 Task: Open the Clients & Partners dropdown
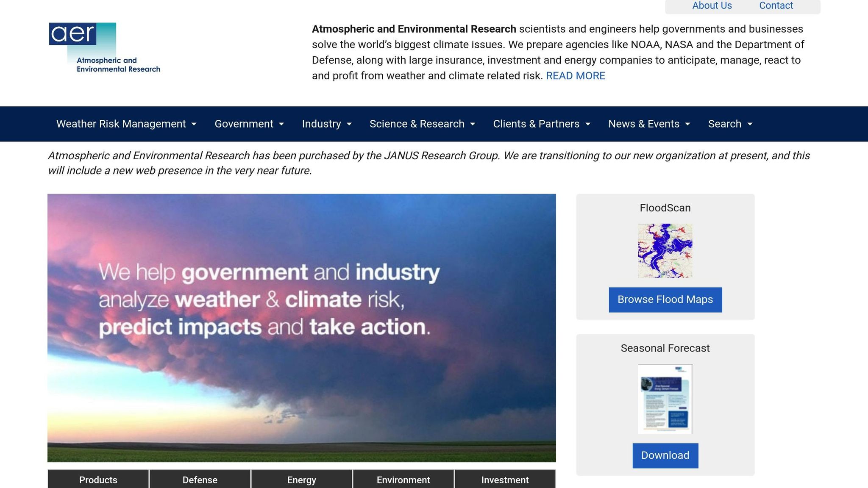tap(542, 124)
